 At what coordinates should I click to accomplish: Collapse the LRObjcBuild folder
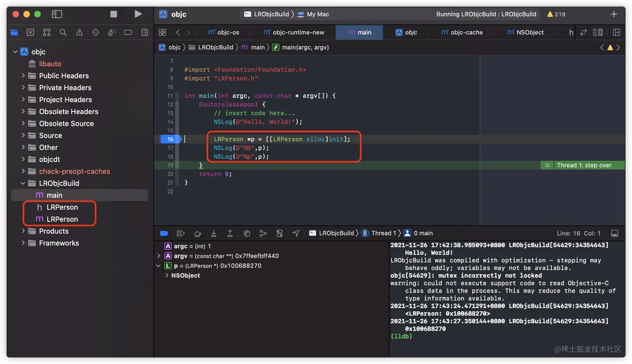tap(23, 183)
